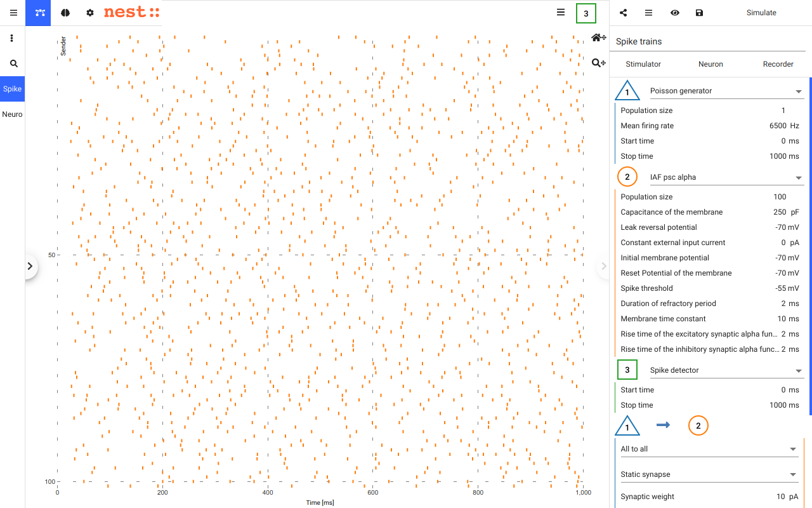
Task: Edit excitatory synaptic alpha rise time value
Action: coord(783,334)
